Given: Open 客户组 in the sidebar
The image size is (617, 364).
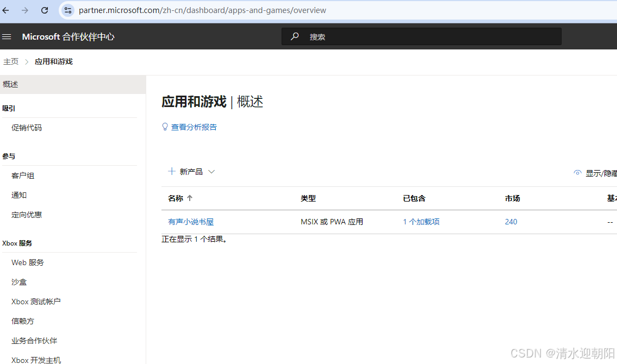Looking at the screenshot, I should coord(23,175).
